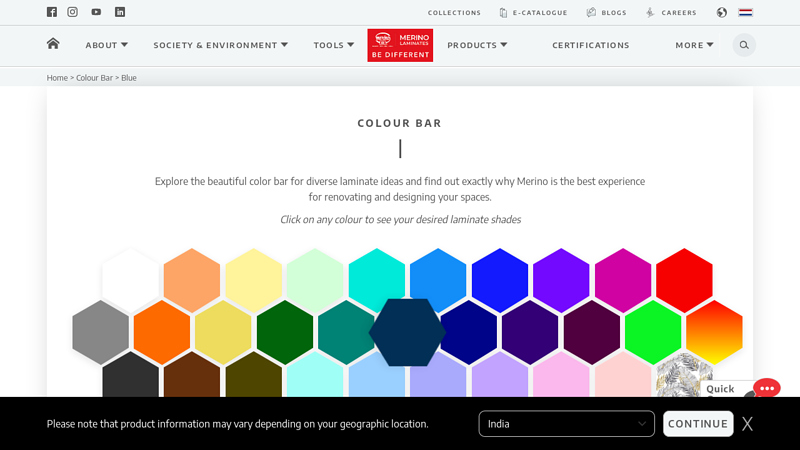Go to home via house icon
This screenshot has width=800, height=450.
pos(53,44)
